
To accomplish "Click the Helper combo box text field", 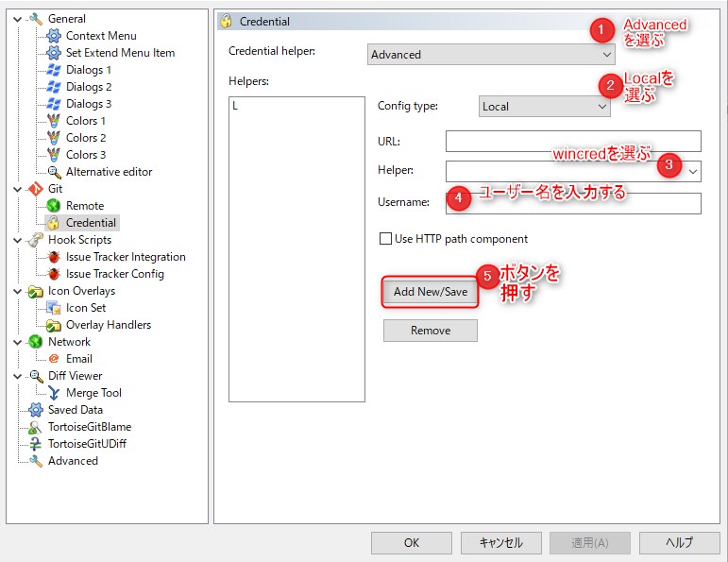I will 566,171.
